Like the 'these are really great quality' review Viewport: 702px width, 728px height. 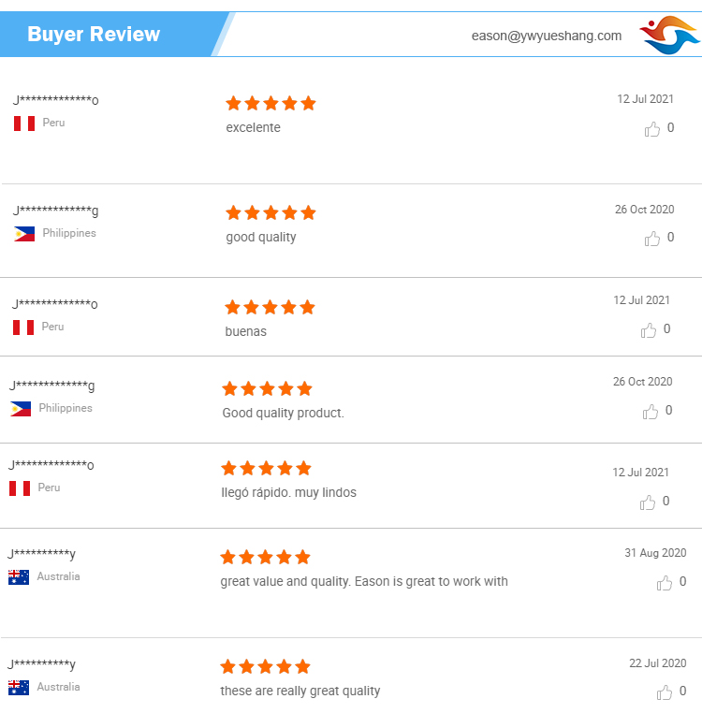pos(665,692)
